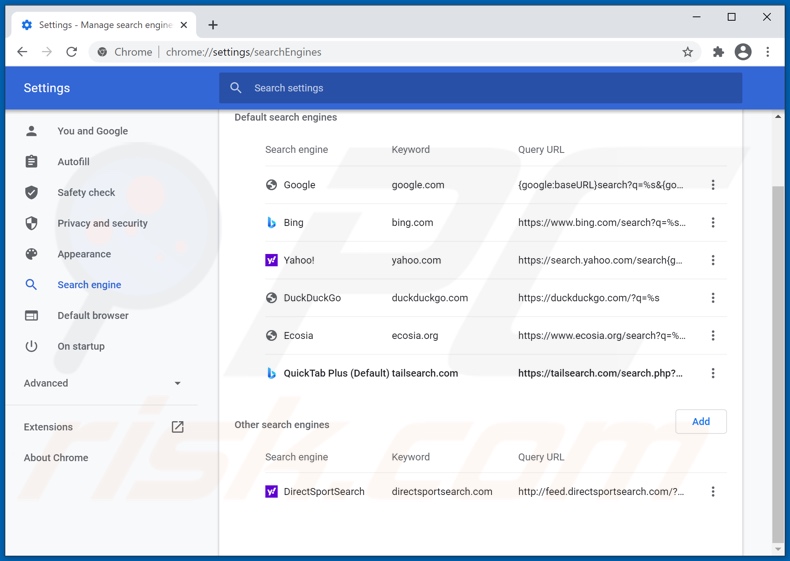This screenshot has height=561, width=790.
Task: Click the Default browser window icon
Action: [31, 316]
